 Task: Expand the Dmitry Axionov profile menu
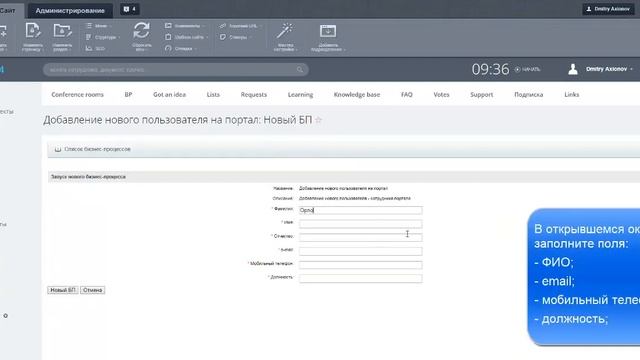pyautogui.click(x=609, y=69)
